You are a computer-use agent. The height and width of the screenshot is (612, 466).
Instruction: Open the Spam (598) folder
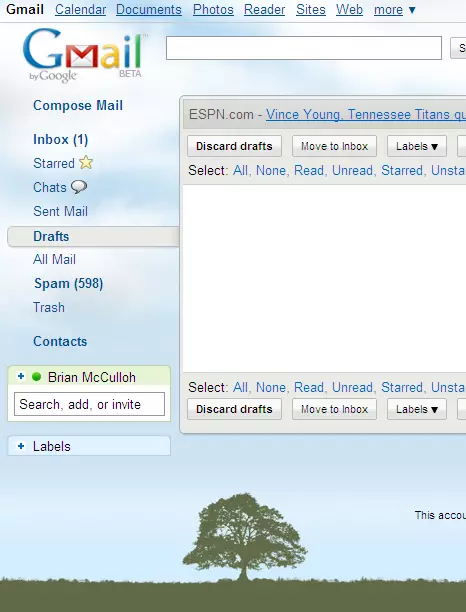69,283
